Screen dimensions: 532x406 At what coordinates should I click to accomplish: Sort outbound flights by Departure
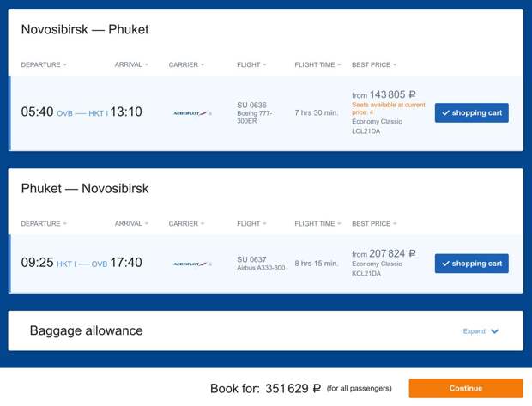coord(43,65)
